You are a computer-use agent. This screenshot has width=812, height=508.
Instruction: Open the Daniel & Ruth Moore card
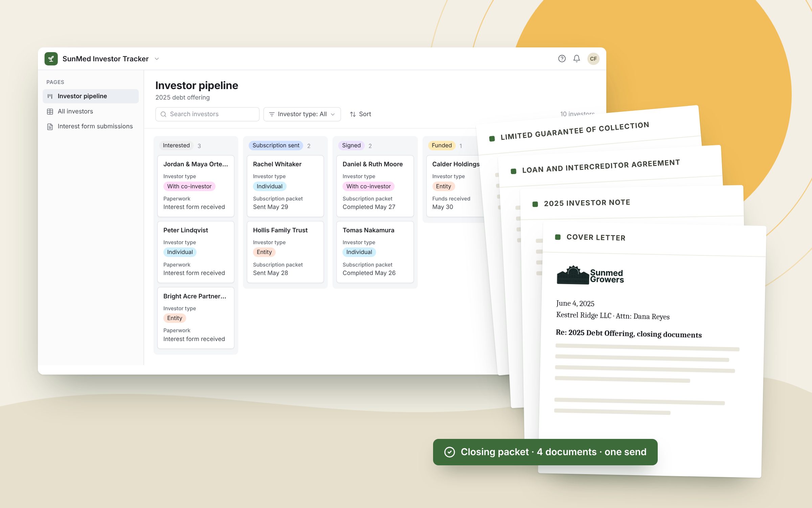click(375, 186)
